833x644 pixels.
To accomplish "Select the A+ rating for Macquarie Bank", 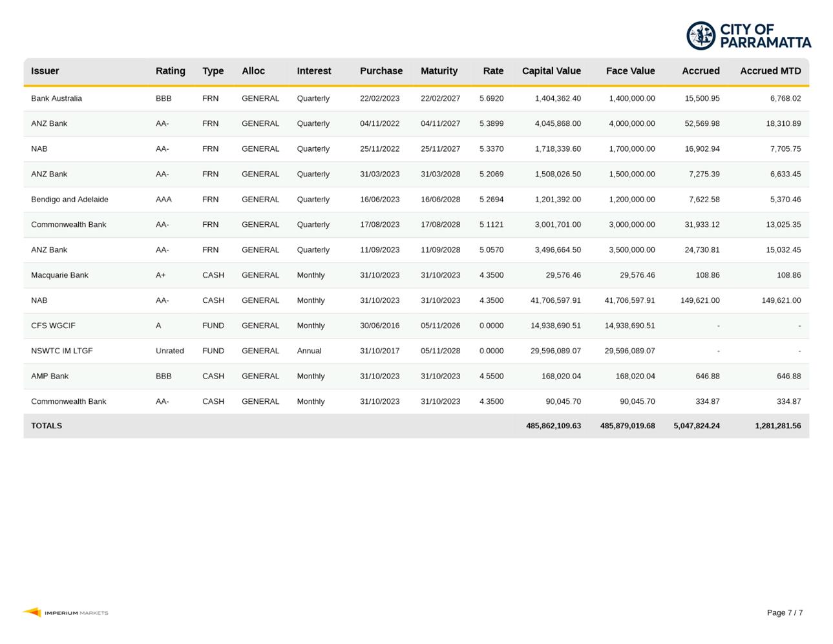I will pyautogui.click(x=160, y=275).
